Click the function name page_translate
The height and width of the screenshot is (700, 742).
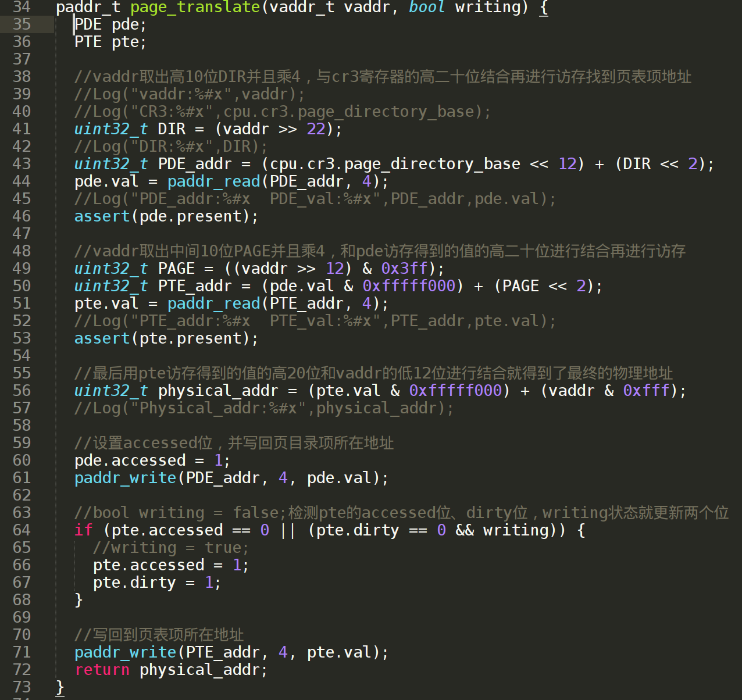click(x=195, y=8)
